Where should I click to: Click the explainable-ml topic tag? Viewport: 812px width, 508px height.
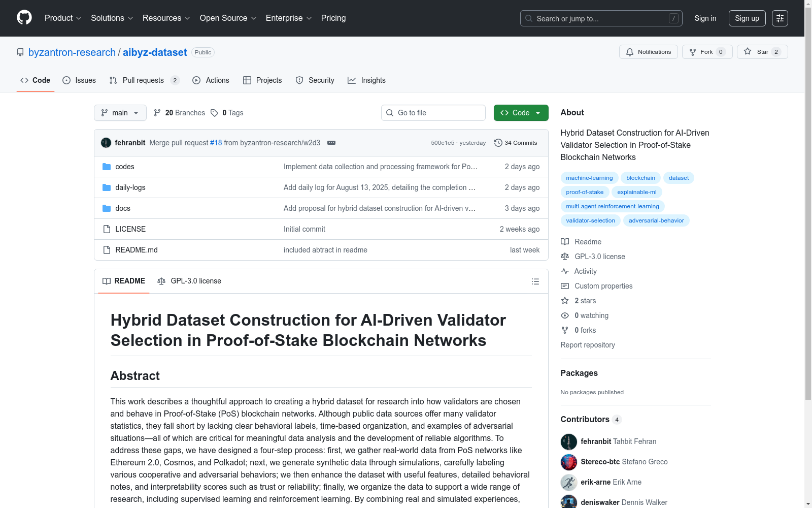click(x=637, y=192)
